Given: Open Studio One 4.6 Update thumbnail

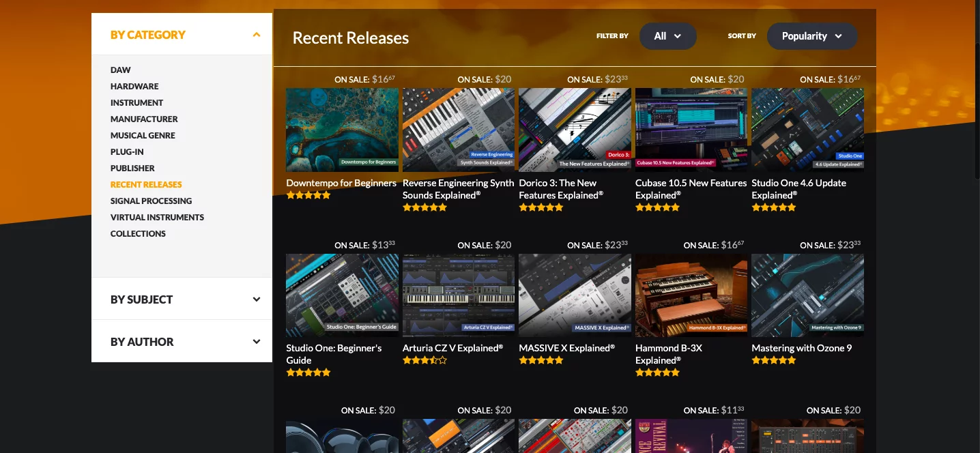Looking at the screenshot, I should pyautogui.click(x=807, y=130).
